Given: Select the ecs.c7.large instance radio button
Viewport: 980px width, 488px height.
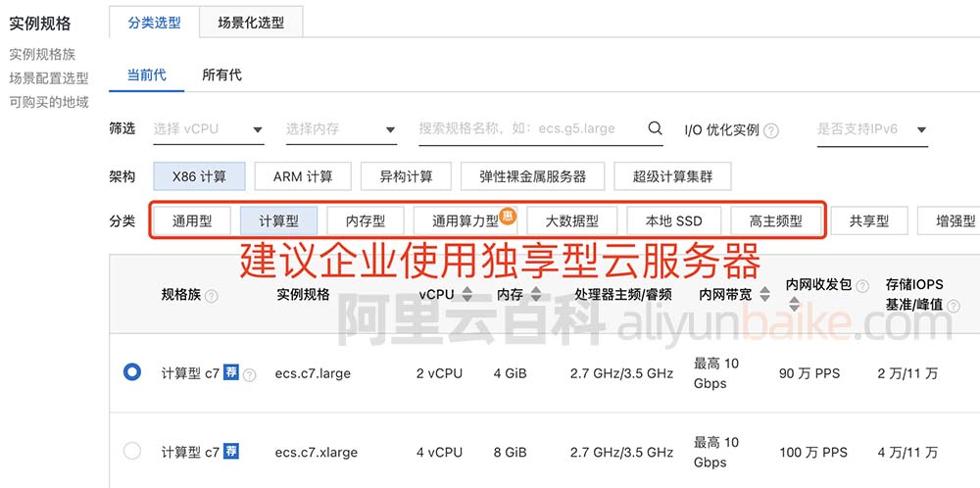Looking at the screenshot, I should 132,372.
